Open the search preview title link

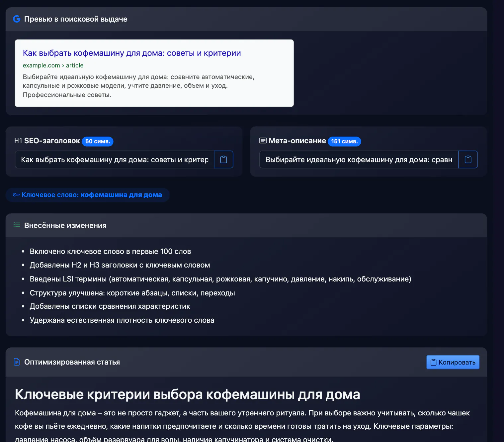coord(132,53)
